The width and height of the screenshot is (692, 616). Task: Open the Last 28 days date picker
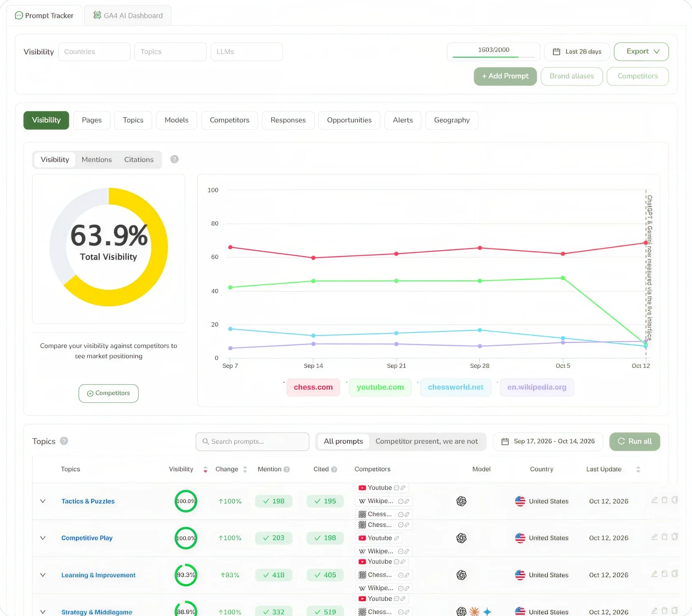577,52
